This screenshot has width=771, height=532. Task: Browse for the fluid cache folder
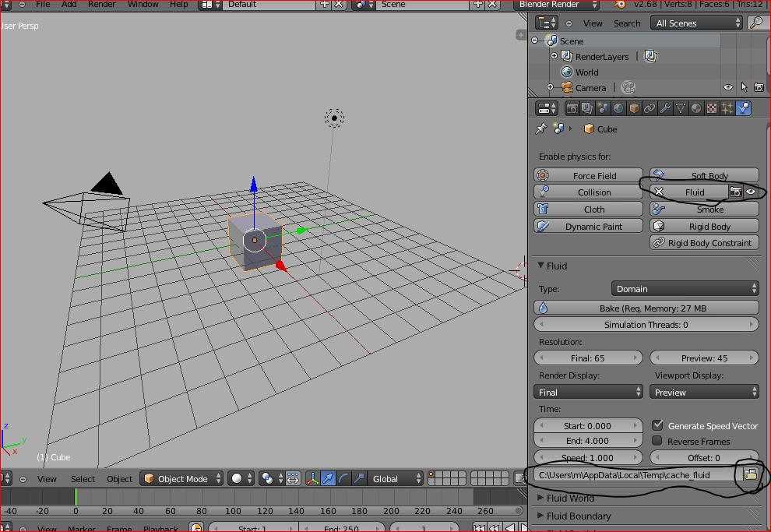click(x=750, y=474)
